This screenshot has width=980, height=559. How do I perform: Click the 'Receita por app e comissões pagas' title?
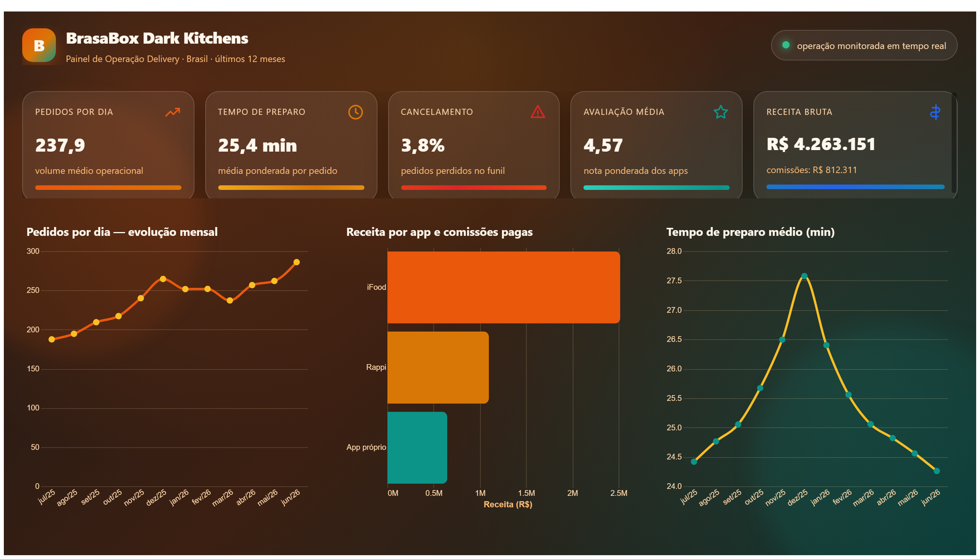point(439,232)
